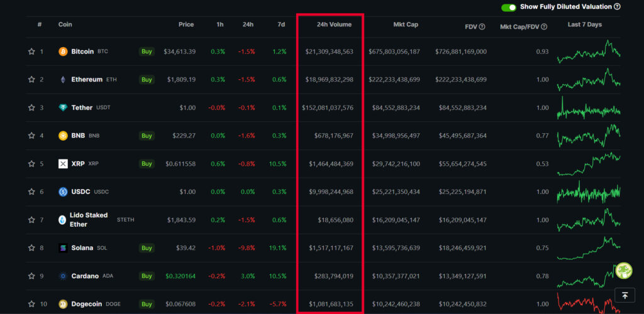The image size is (644, 314).
Task: Sort by the Mkt Cap column header
Action: click(406, 24)
